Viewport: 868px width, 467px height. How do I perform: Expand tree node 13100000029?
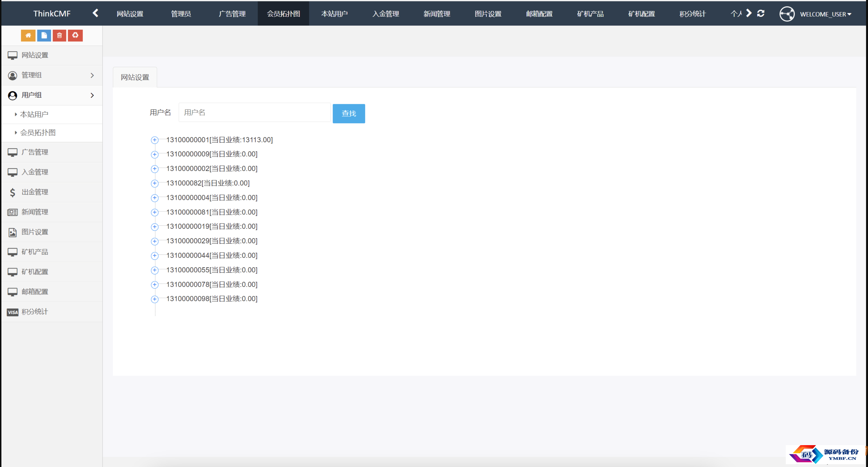coord(154,241)
